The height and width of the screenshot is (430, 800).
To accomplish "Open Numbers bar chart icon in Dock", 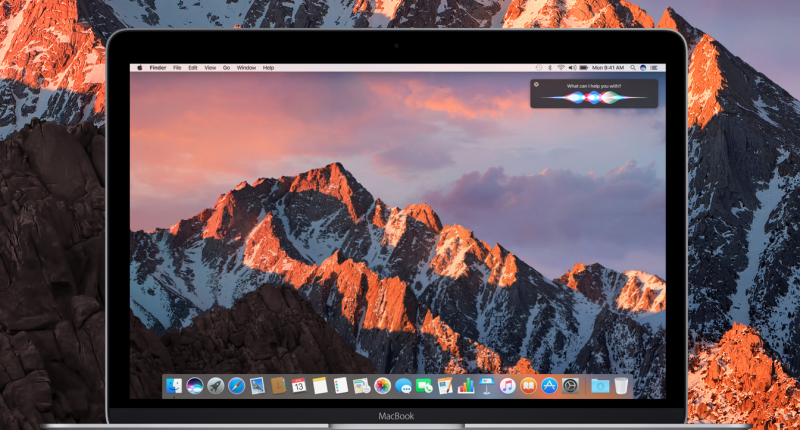I will pos(466,386).
